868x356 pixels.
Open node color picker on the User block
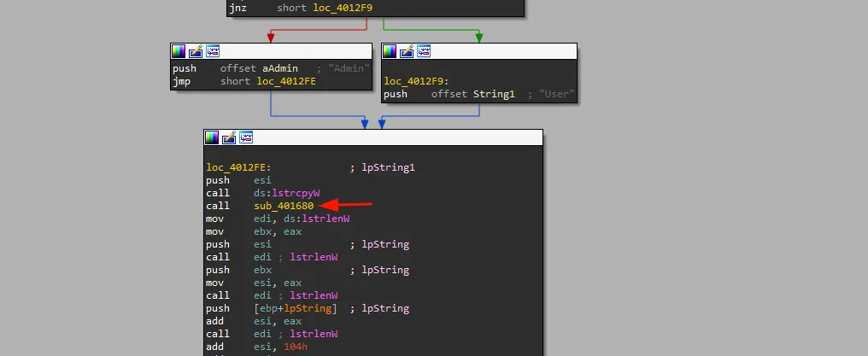pyautogui.click(x=390, y=51)
